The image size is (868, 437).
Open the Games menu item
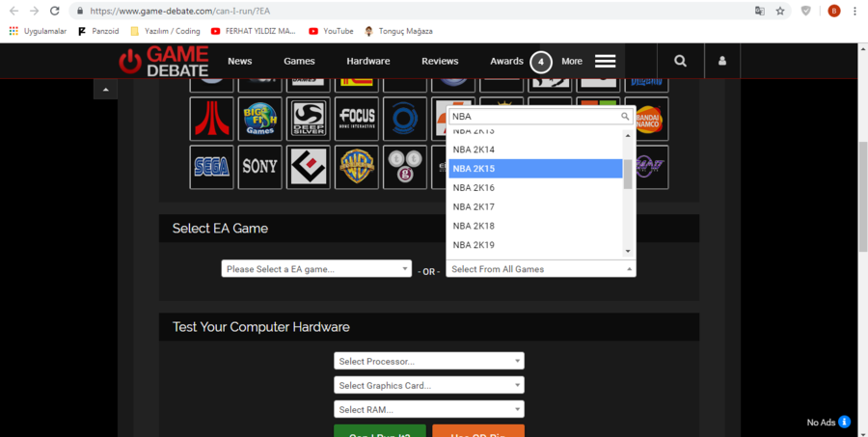pos(300,61)
